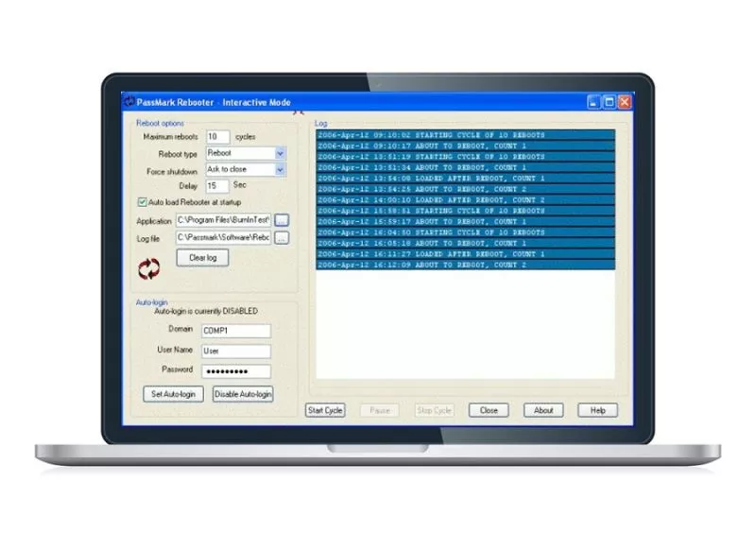
Task: Click the PassMark Rebooter title bar icon
Action: tap(129, 102)
